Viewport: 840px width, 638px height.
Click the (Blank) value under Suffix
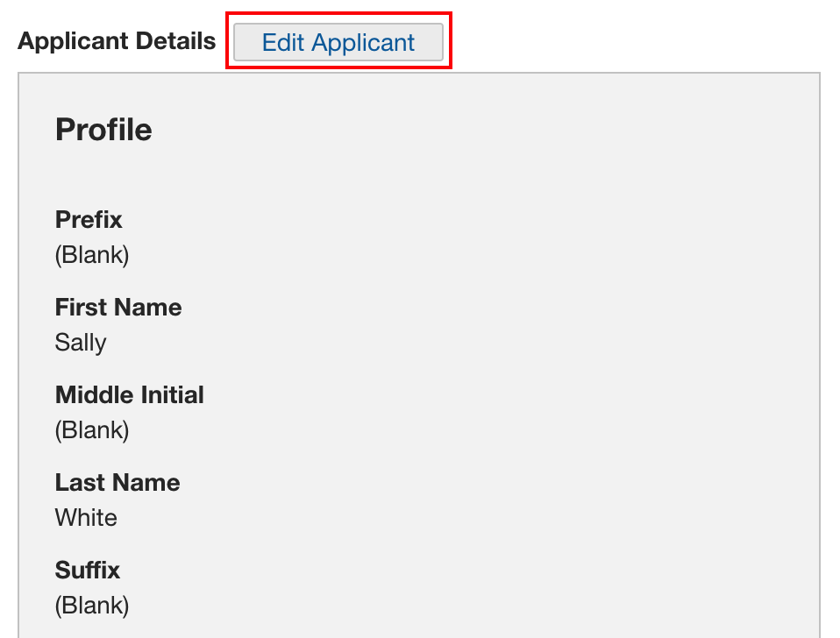92,606
